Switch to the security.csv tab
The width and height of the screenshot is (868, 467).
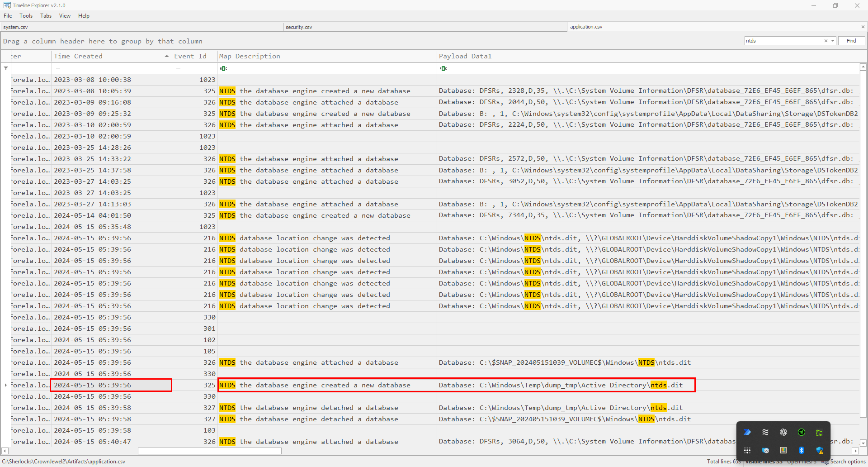coord(299,27)
